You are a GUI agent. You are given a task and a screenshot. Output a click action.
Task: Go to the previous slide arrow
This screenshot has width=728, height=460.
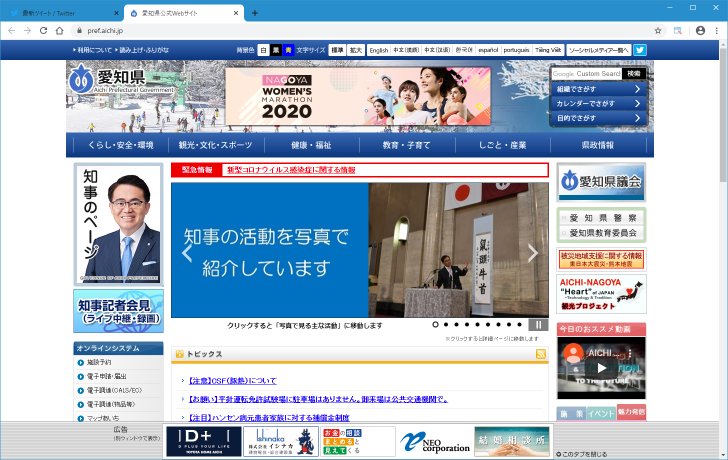[187, 253]
